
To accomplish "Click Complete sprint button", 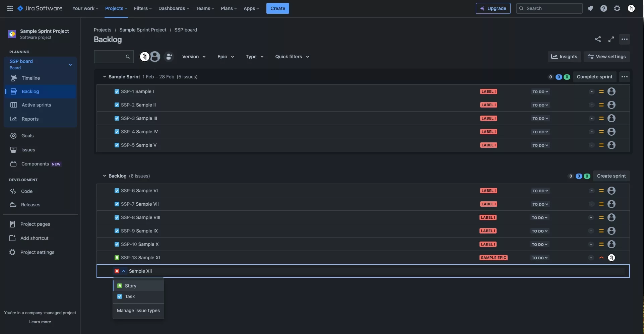I will [595, 77].
